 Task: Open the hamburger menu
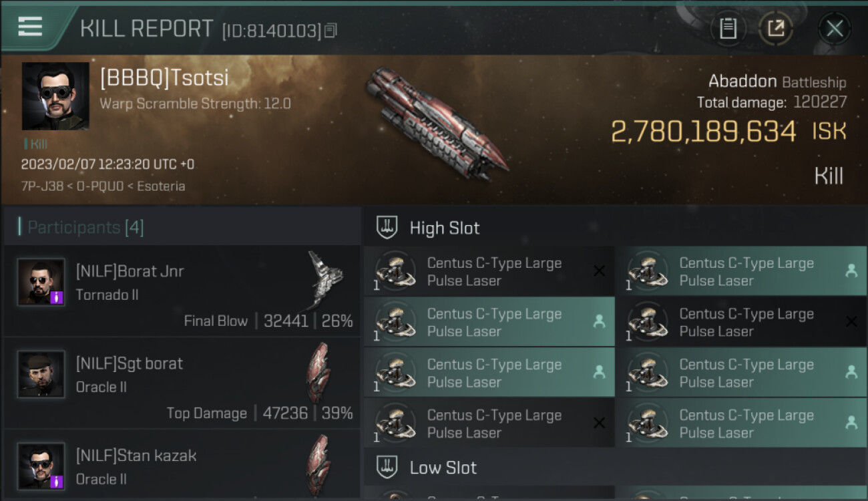tap(30, 27)
